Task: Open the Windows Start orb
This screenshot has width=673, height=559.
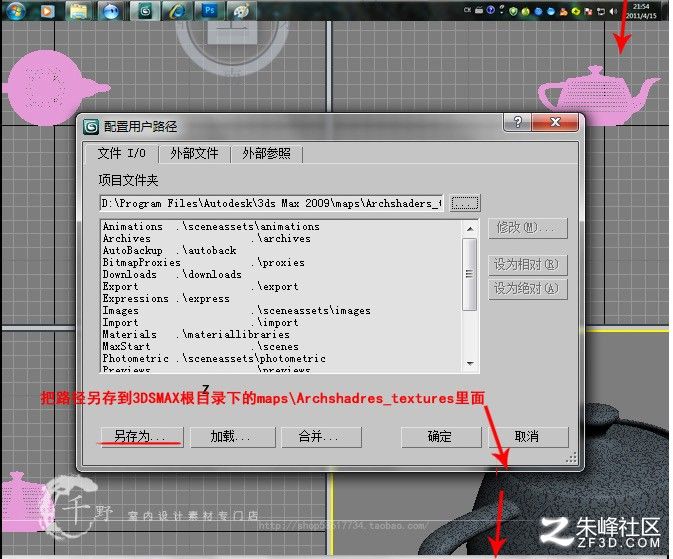Action: click(16, 10)
